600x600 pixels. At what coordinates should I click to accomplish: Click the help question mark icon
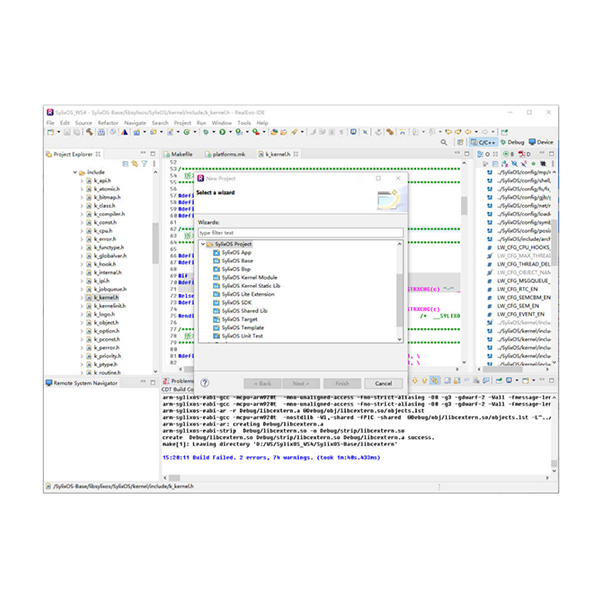point(205,383)
